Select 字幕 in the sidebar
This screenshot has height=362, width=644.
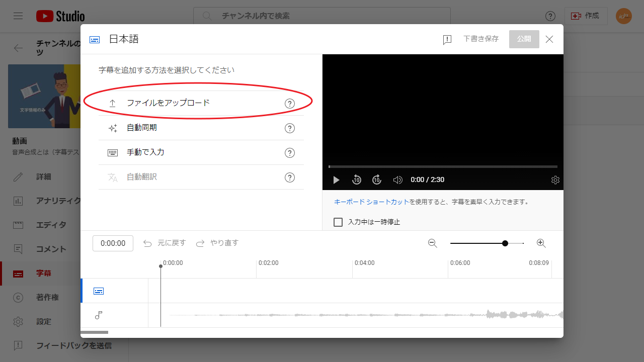[40, 274]
